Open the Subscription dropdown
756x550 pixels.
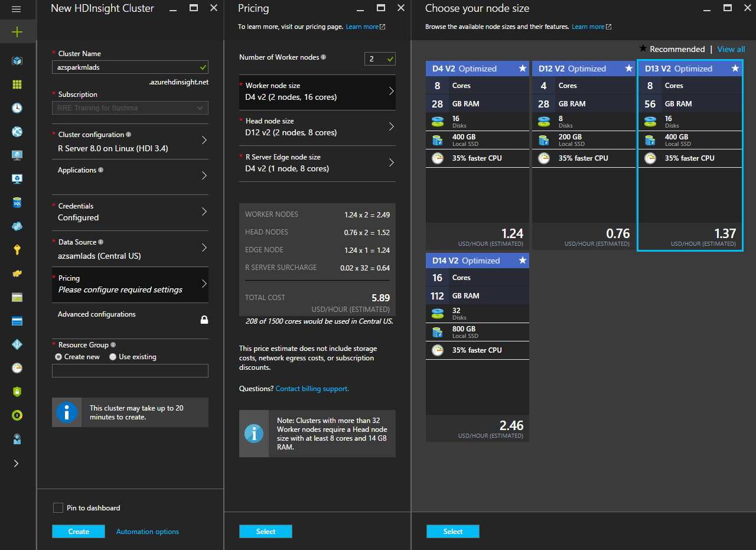click(x=130, y=108)
